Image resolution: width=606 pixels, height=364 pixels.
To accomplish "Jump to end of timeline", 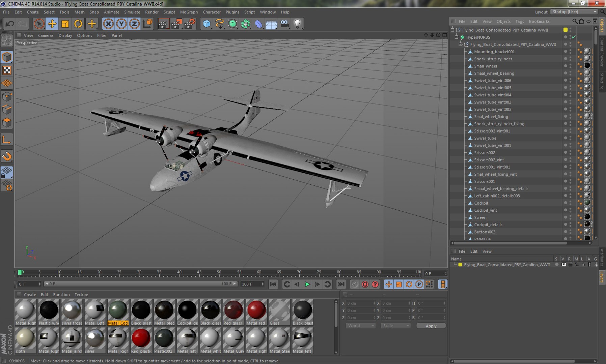I will [341, 284].
